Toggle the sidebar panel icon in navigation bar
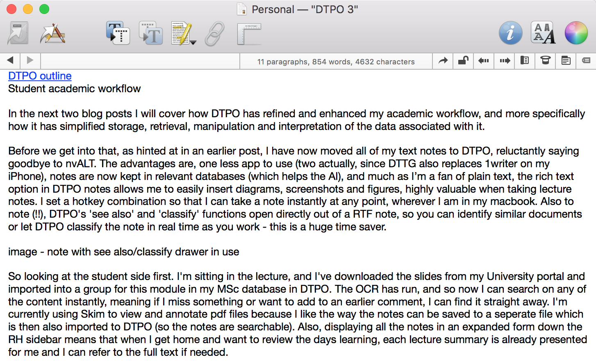Viewport: 596px width, 364px height. pos(525,61)
